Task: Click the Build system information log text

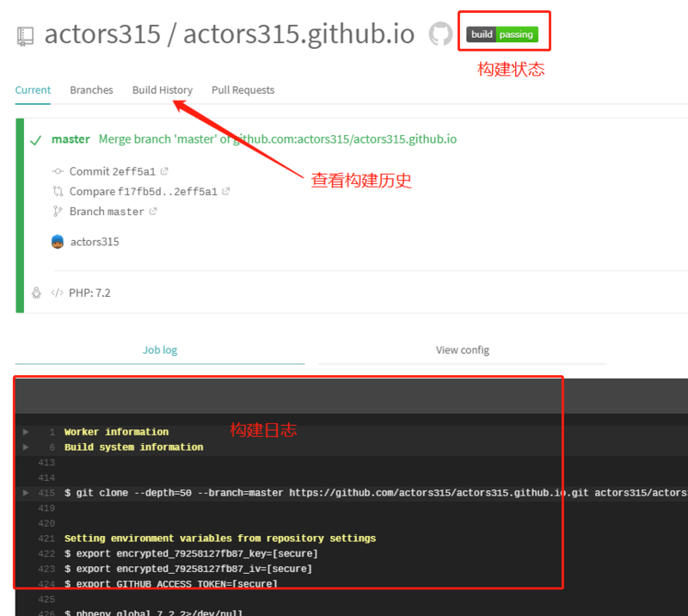Action: click(134, 447)
